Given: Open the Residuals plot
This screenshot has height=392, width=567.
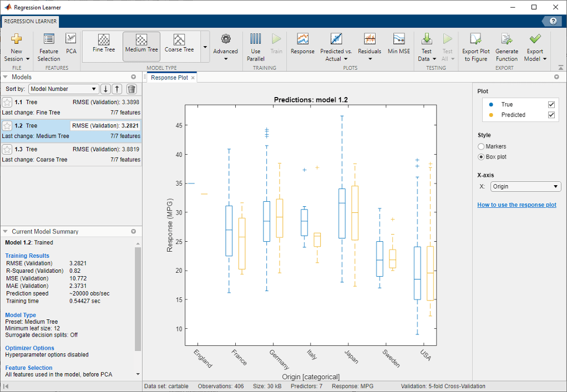Looking at the screenshot, I should [369, 47].
